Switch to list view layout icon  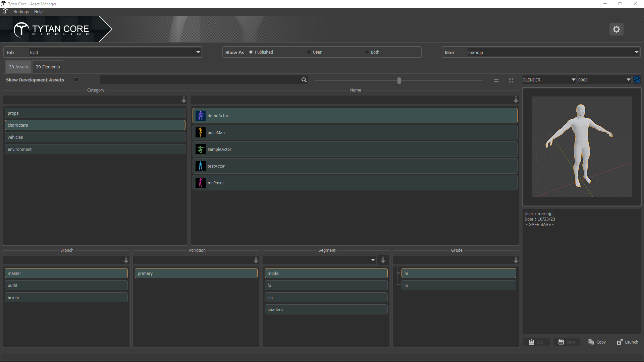click(496, 80)
